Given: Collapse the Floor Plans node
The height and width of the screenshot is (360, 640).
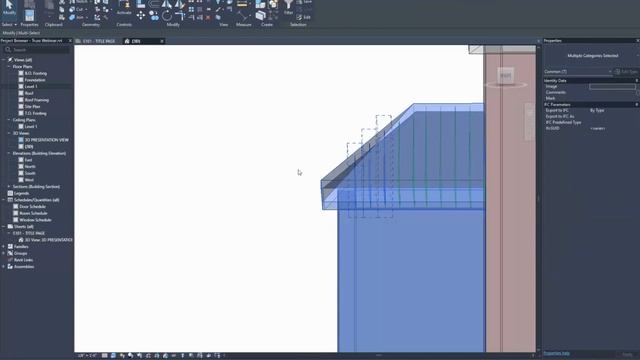Looking at the screenshot, I should (x=9, y=67).
